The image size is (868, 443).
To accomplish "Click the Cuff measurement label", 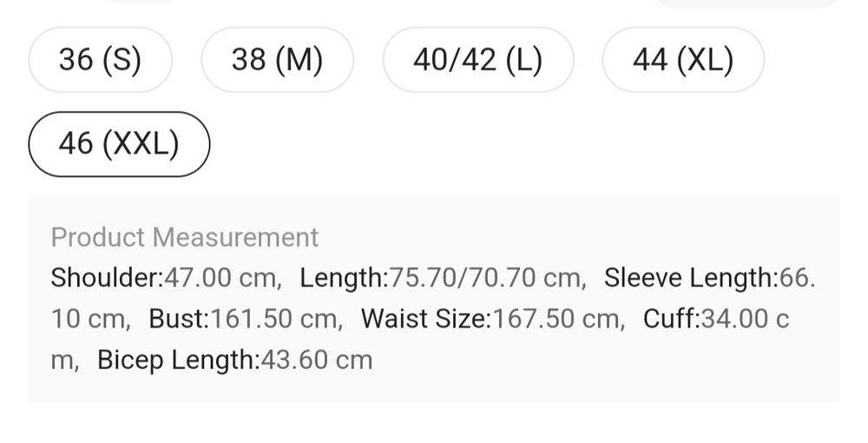I will tap(670, 319).
